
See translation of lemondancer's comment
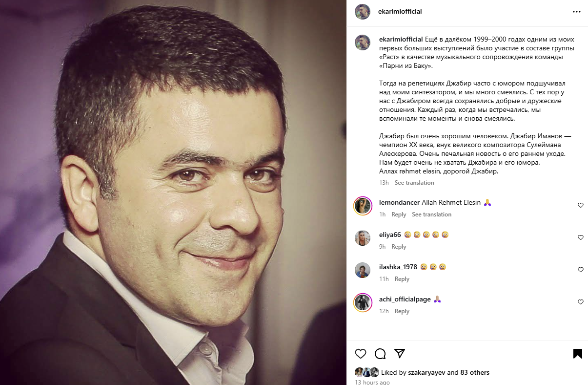432,214
